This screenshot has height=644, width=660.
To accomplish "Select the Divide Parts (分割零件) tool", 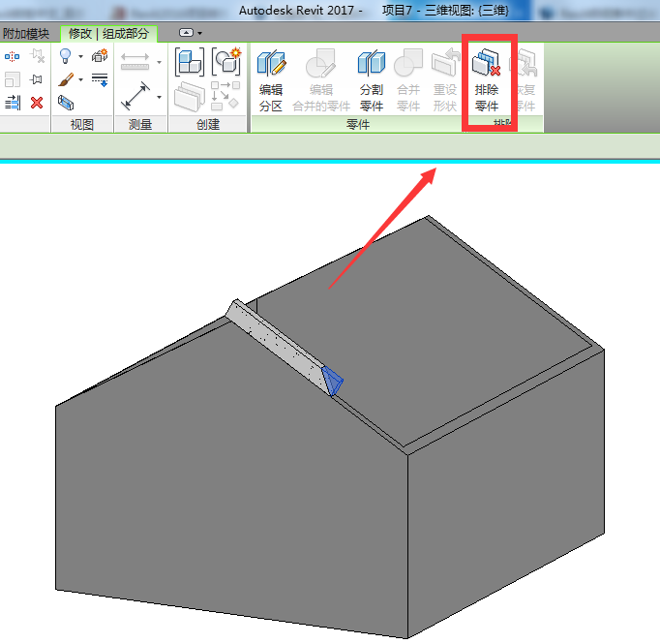I will (371, 80).
